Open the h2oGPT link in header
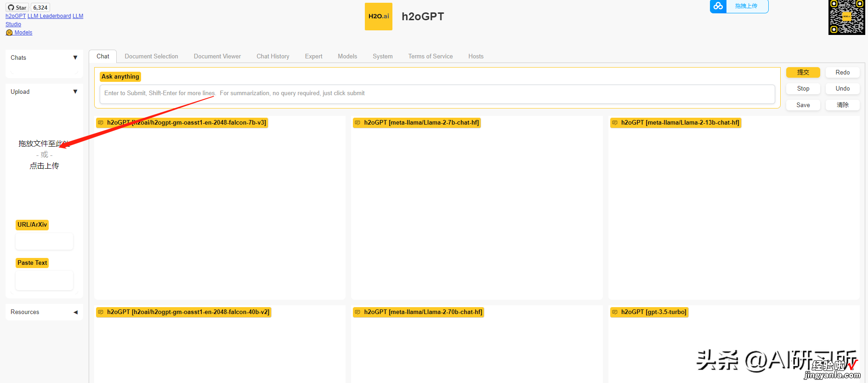Image resolution: width=868 pixels, height=383 pixels. click(16, 16)
